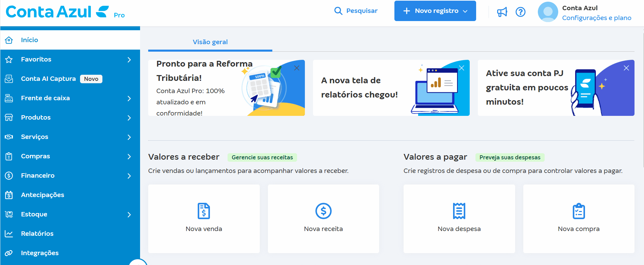This screenshot has width=644, height=265.
Task: Click Conta Azul account name
Action: 580,8
